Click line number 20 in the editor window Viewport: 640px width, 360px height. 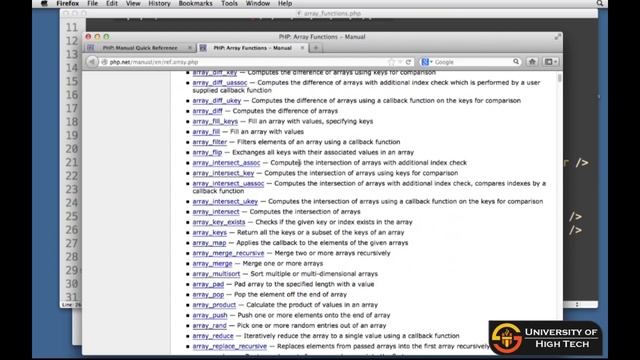[x=72, y=149]
